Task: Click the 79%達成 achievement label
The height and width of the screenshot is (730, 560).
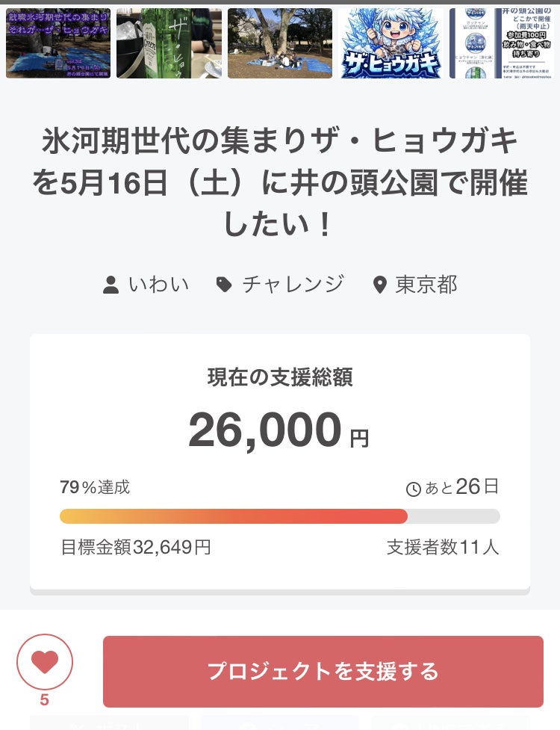Action: tap(95, 488)
